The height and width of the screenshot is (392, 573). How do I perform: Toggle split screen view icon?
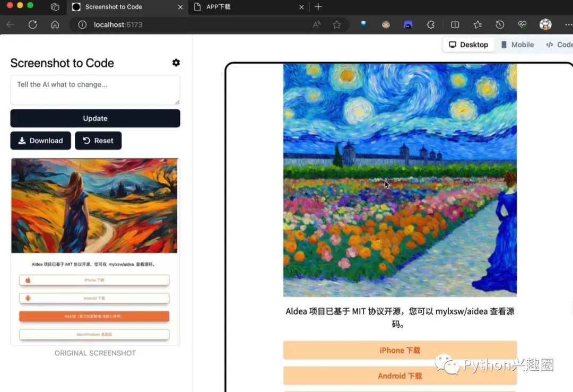455,24
